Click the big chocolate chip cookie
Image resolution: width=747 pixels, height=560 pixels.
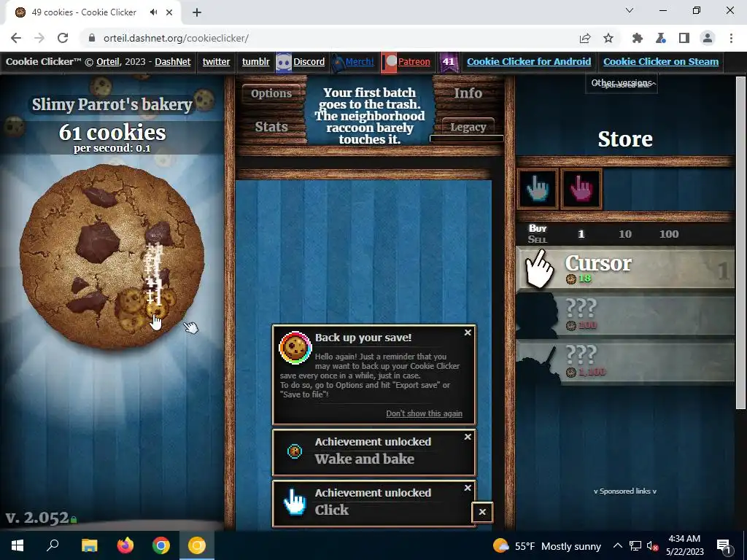point(112,256)
